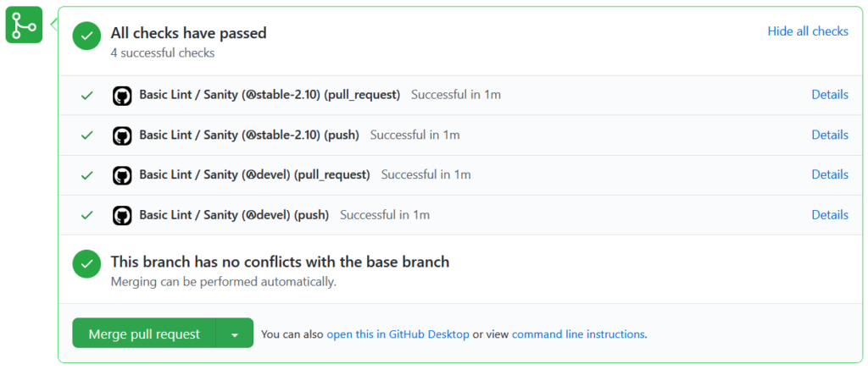The width and height of the screenshot is (868, 370).
Task: Select 'Basic Lint / Sanity (devel) (pull_request)' text
Action: [254, 174]
